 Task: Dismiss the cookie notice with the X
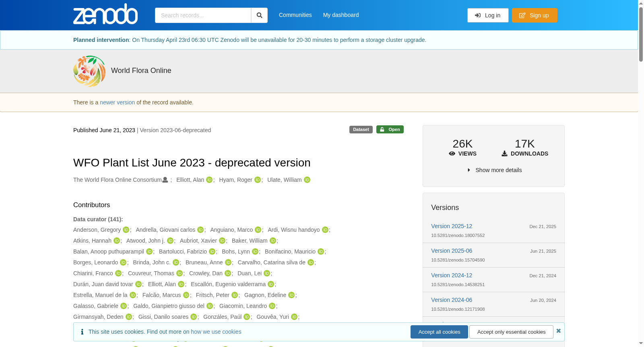tap(558, 331)
